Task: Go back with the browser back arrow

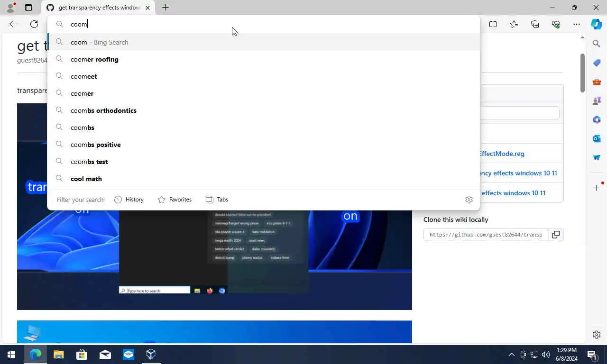Action: [13, 24]
